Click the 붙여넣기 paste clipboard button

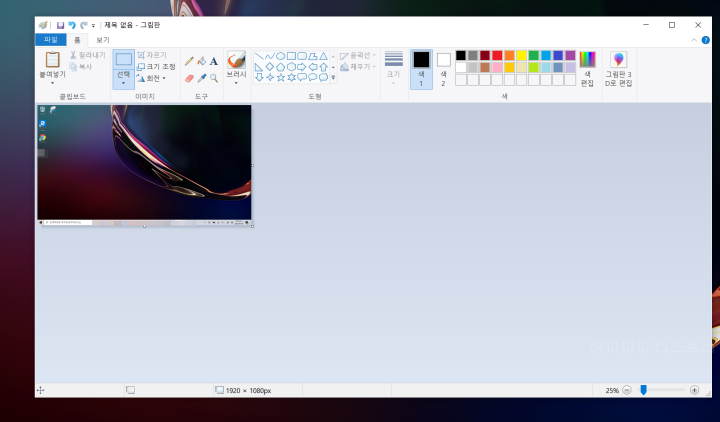52,60
